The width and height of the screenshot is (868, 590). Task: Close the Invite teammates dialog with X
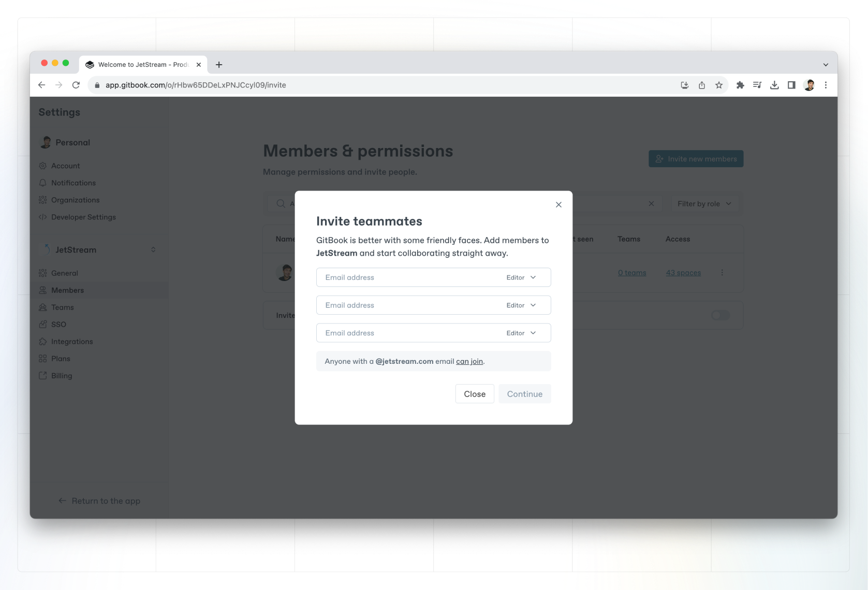pos(558,204)
